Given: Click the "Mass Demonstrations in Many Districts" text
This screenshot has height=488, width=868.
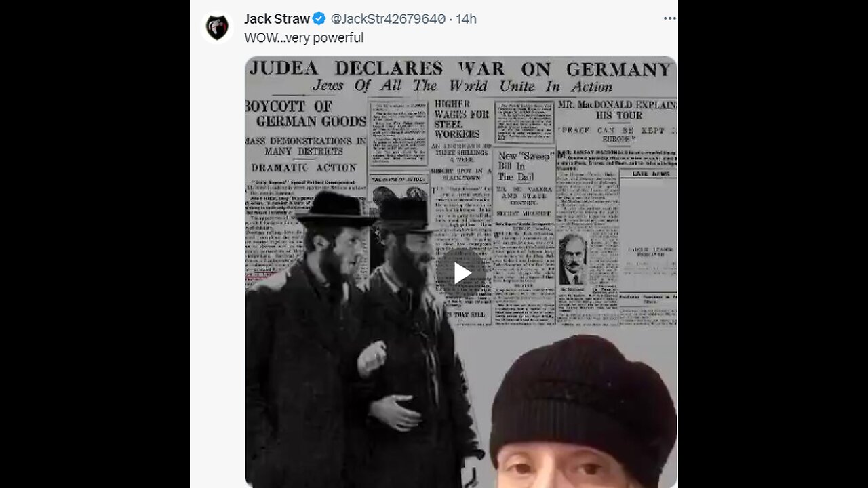Looking at the screenshot, I should tap(306, 146).
